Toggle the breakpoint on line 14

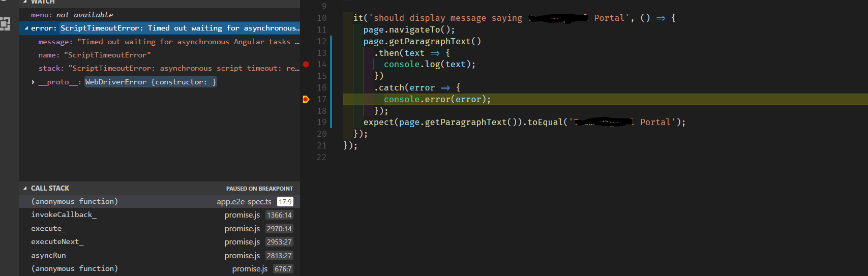[306, 64]
